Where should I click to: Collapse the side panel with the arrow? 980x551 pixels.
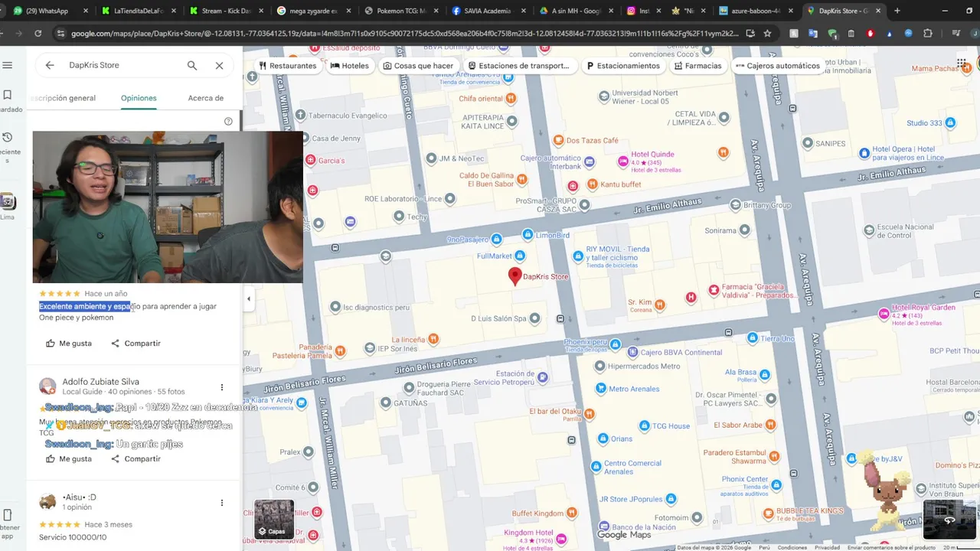coord(248,299)
